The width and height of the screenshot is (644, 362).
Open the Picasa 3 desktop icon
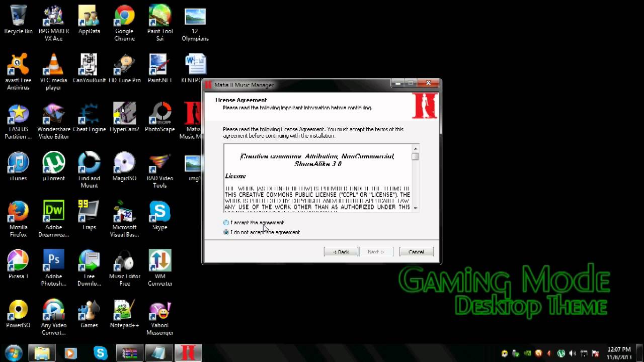18,264
